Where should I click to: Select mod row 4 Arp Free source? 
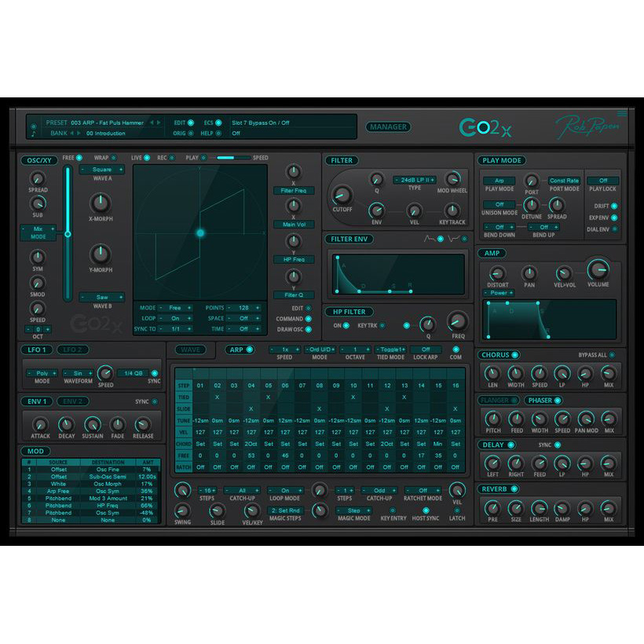point(58,491)
